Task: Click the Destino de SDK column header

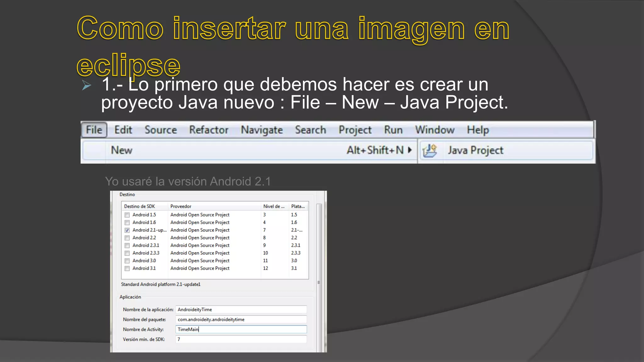Action: pyautogui.click(x=145, y=206)
